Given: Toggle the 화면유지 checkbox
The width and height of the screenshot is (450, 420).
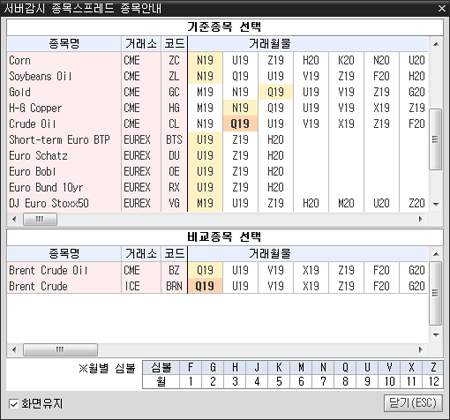Looking at the screenshot, I should click(14, 404).
